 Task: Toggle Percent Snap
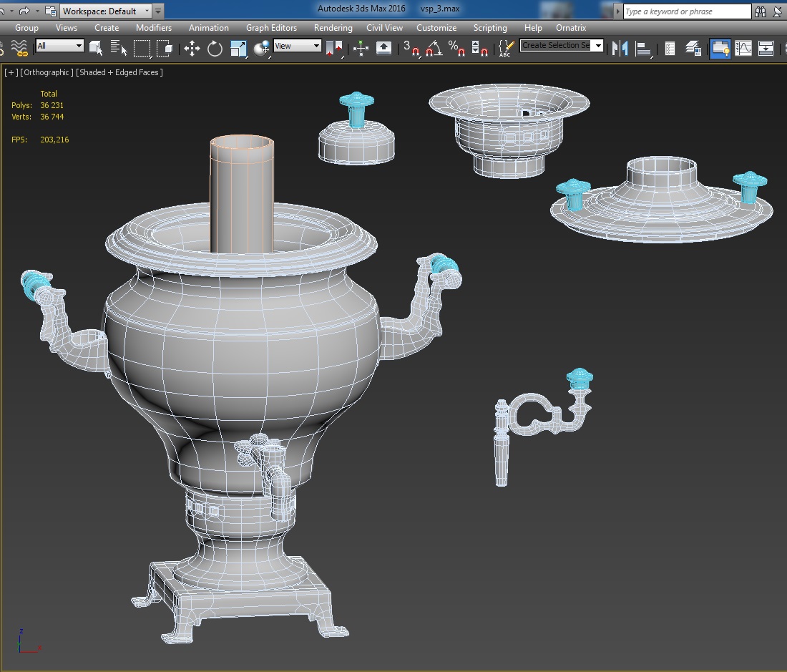456,49
